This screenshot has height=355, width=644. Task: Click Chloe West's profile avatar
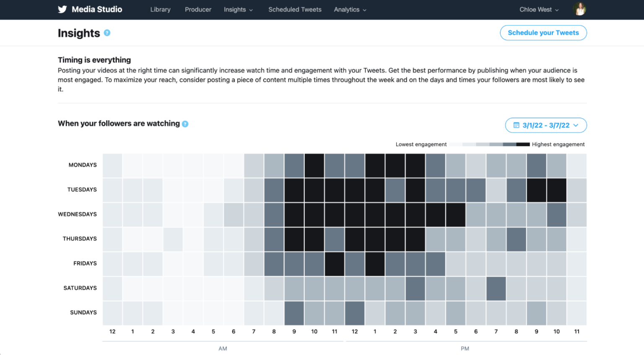click(579, 9)
